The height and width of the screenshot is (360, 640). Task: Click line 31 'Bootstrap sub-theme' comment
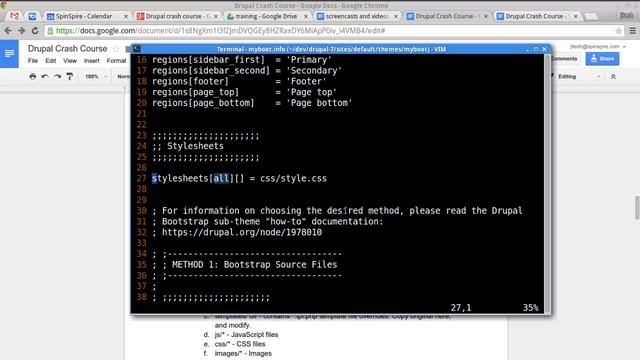tap(268, 222)
